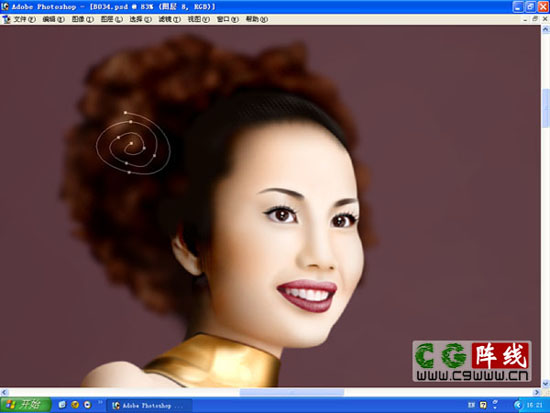Select the center anchor point of the spiral path
This screenshot has height=413, width=550.
pos(131,143)
